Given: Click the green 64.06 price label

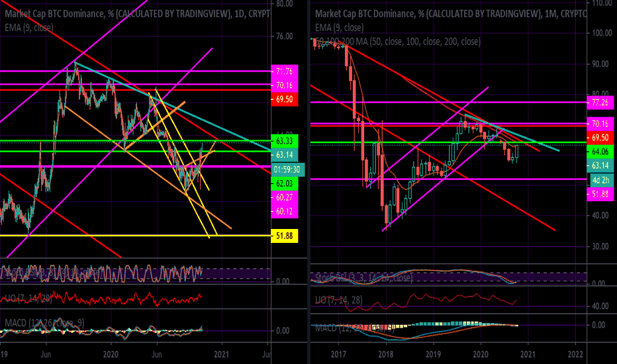Looking at the screenshot, I should point(600,152).
